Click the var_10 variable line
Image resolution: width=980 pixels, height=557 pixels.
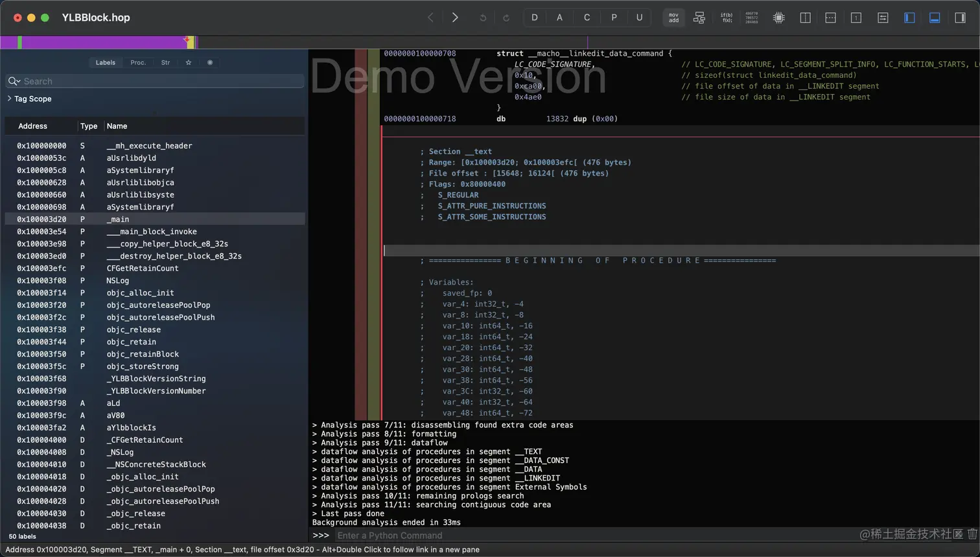(487, 326)
